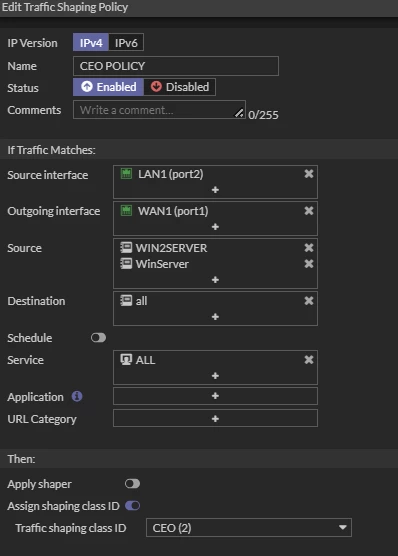The height and width of the screenshot is (556, 398).
Task: Add another Source interface entry
Action: [215, 190]
